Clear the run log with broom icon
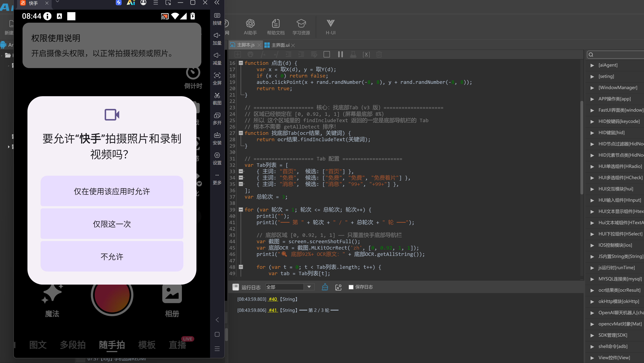The height and width of the screenshot is (363, 644). (x=325, y=287)
